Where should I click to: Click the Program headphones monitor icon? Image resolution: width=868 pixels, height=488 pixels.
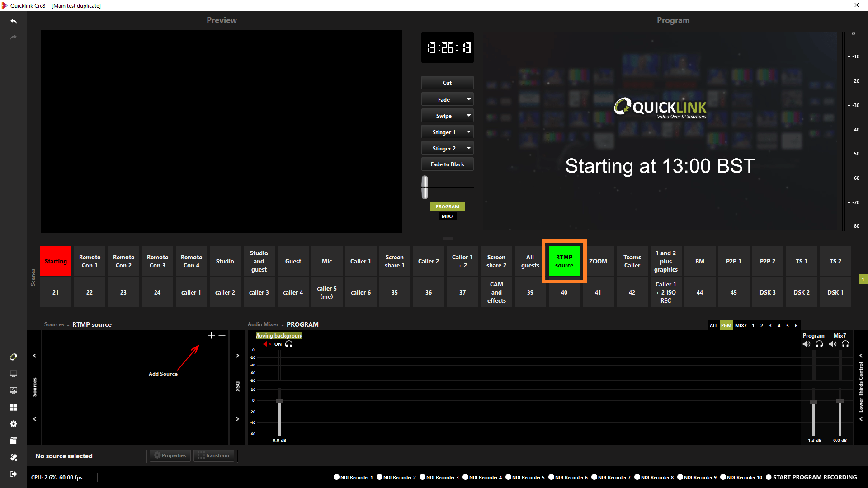coord(819,344)
